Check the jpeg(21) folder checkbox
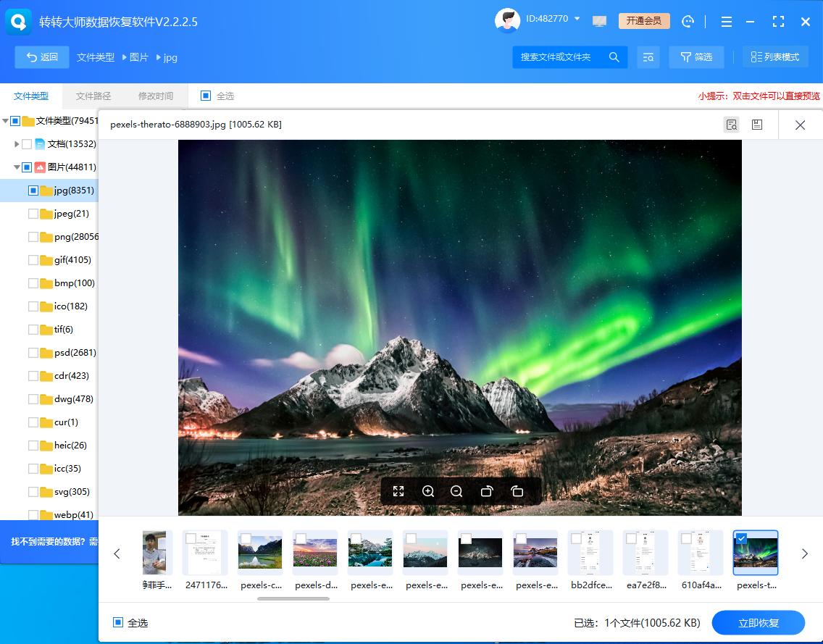The width and height of the screenshot is (823, 644). click(33, 213)
